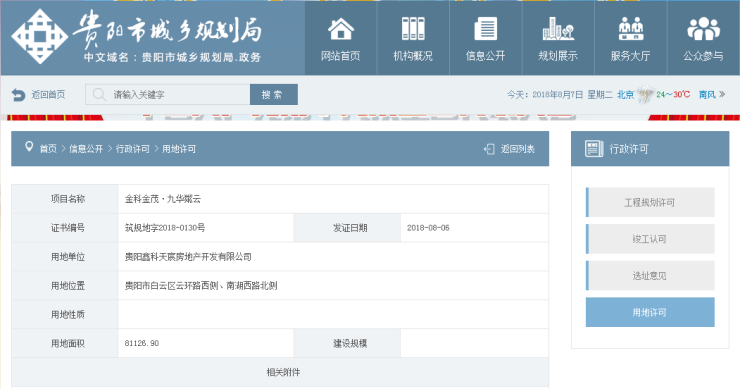740x389 pixels.
Task: Select 网站首页 navigation label
Action: point(341,56)
